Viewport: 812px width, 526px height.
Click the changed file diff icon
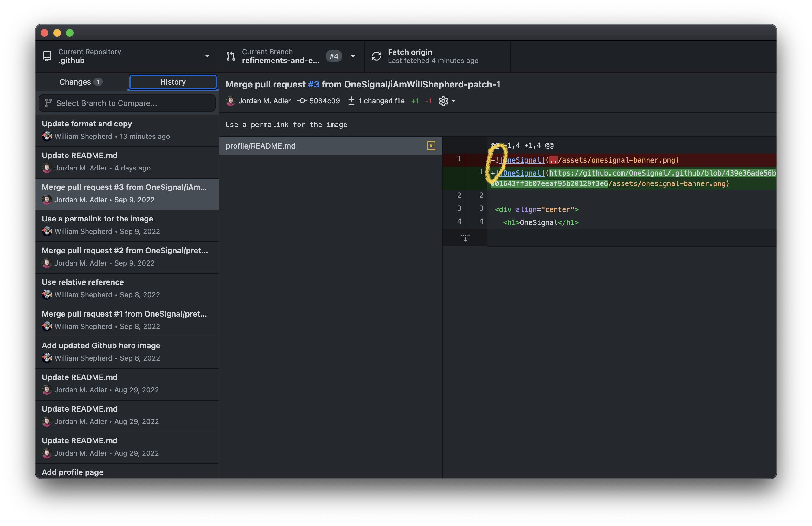click(351, 101)
